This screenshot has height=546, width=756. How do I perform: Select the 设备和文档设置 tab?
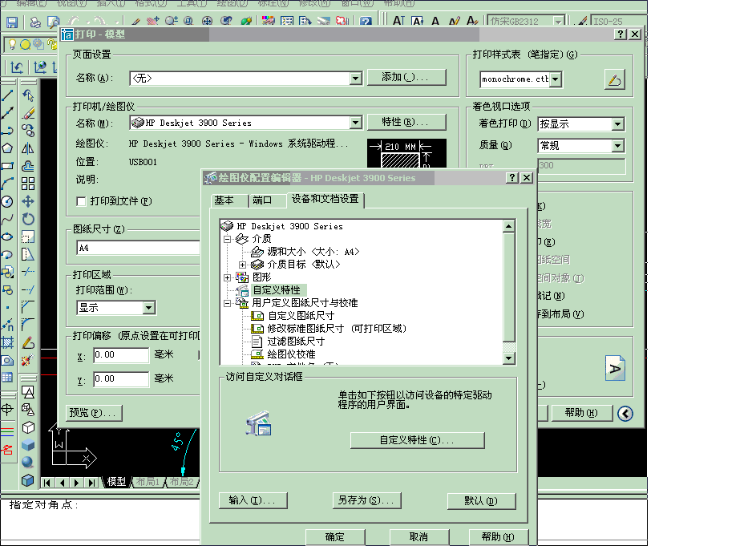point(325,199)
